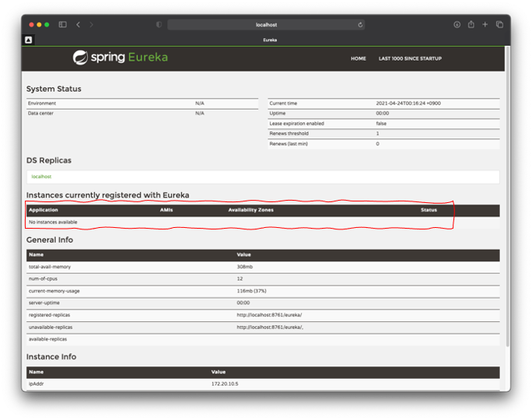Click the pinned tab icon at left
532x420 pixels.
pos(29,40)
